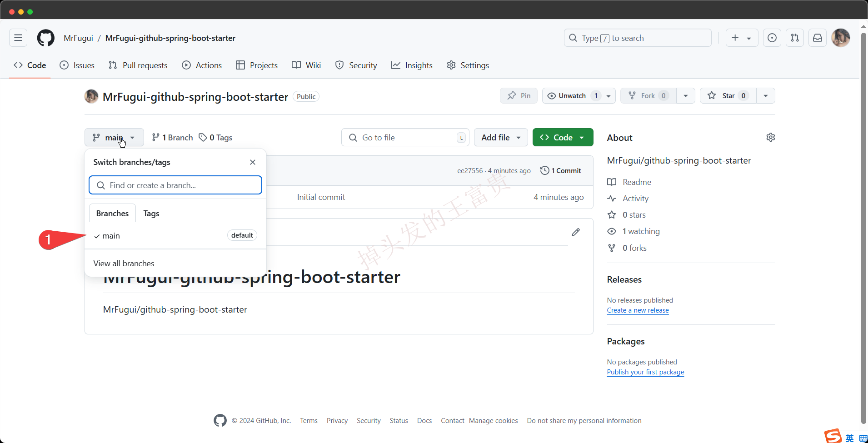Jump to the Readme link in About
This screenshot has height=443, width=868.
point(629,182)
